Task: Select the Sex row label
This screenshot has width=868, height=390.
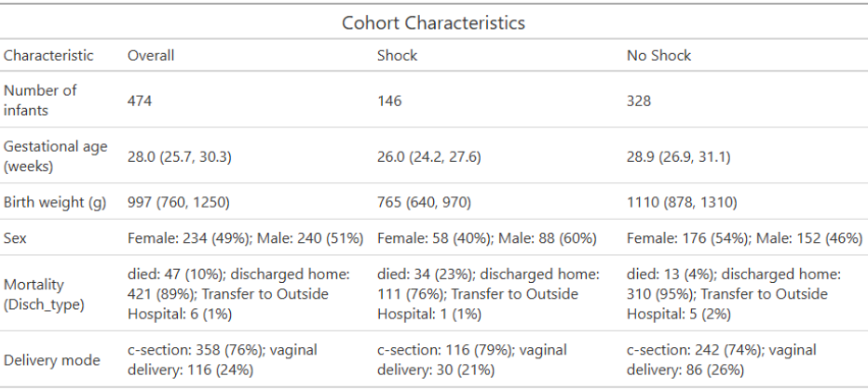Action: 15,238
